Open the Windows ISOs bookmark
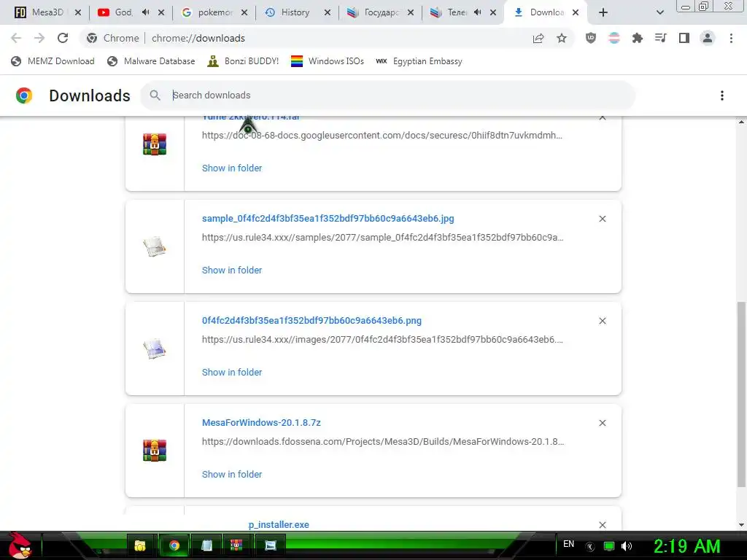Screen dimensions: 747x560 328,61
